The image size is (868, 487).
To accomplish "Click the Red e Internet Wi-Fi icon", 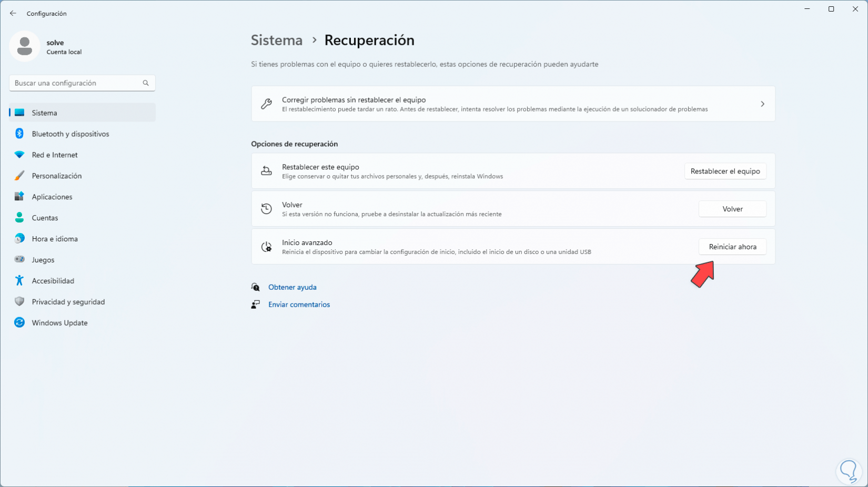I will pos(19,155).
